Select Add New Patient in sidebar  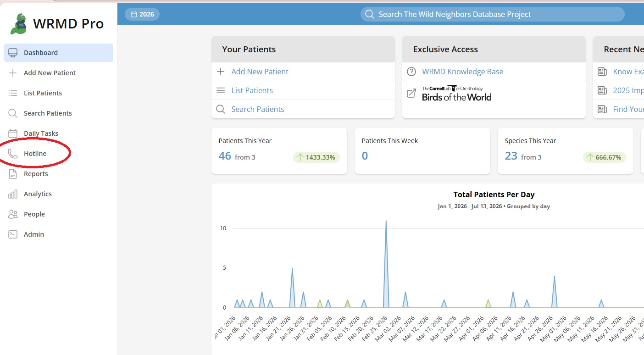click(x=58, y=73)
